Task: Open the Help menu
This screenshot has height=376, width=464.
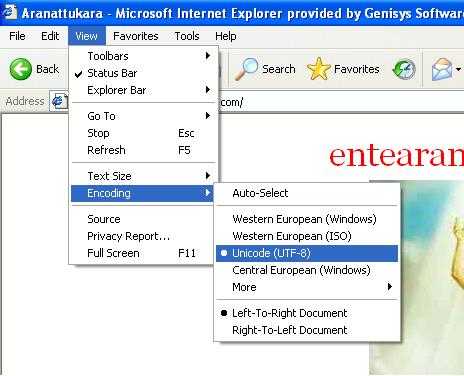Action: pos(226,36)
